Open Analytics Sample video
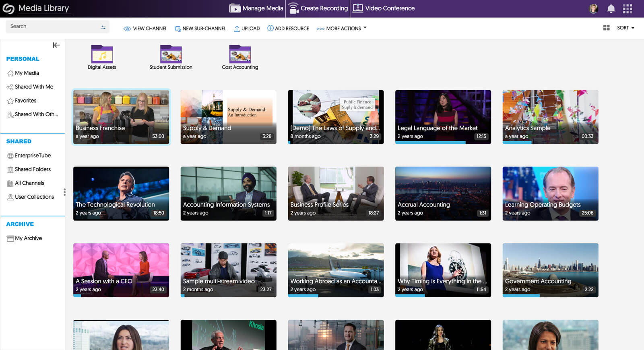644x350 pixels. coord(551,117)
